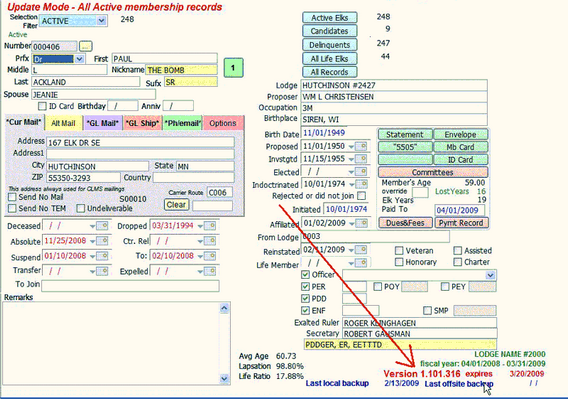
Task: Click the green record number 1 button
Action: tap(233, 68)
